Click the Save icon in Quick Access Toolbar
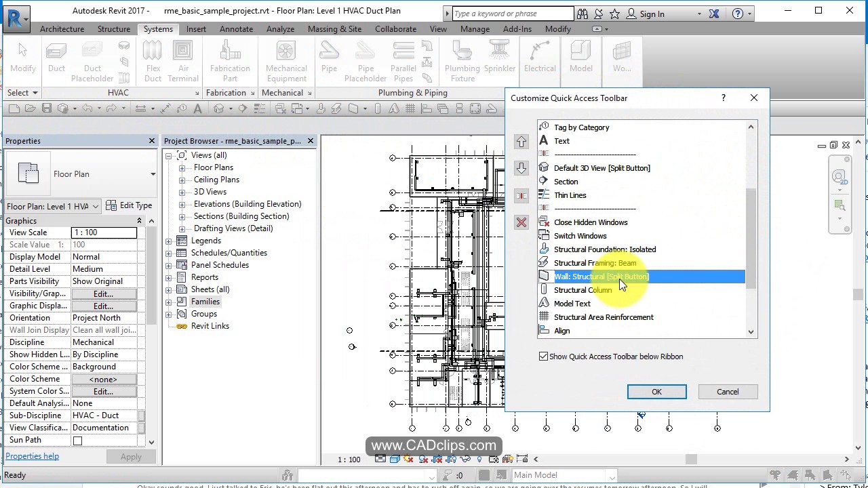Image resolution: width=868 pixels, height=488 pixels. 47,108
